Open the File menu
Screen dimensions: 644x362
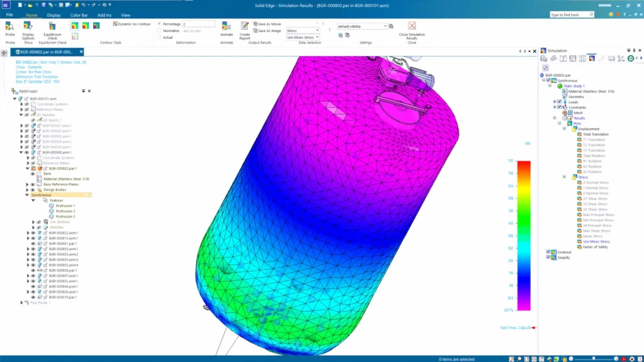[9, 15]
